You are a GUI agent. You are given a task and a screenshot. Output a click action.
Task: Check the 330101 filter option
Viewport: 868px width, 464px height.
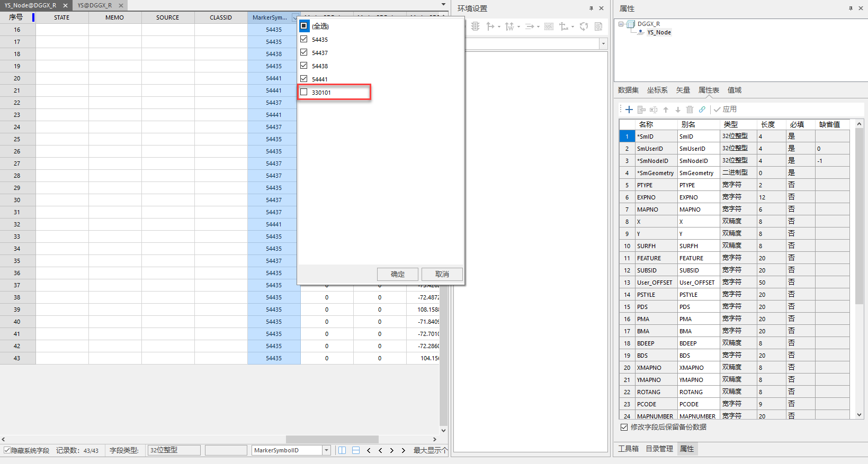304,92
